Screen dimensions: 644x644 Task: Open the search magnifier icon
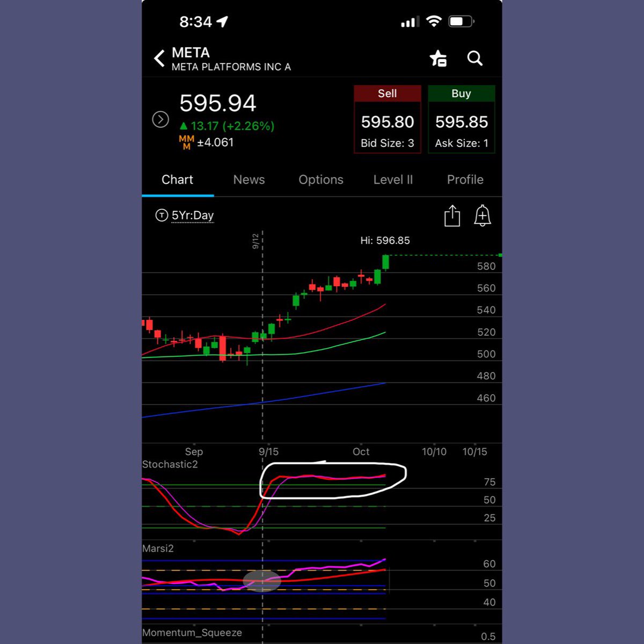point(475,58)
